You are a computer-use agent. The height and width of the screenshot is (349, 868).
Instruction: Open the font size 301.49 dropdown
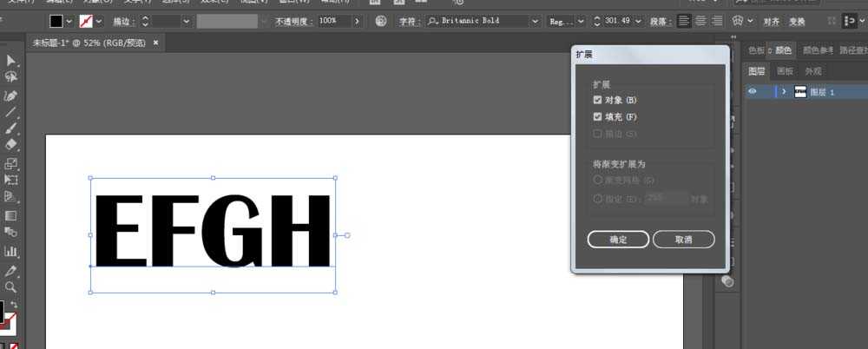(638, 21)
